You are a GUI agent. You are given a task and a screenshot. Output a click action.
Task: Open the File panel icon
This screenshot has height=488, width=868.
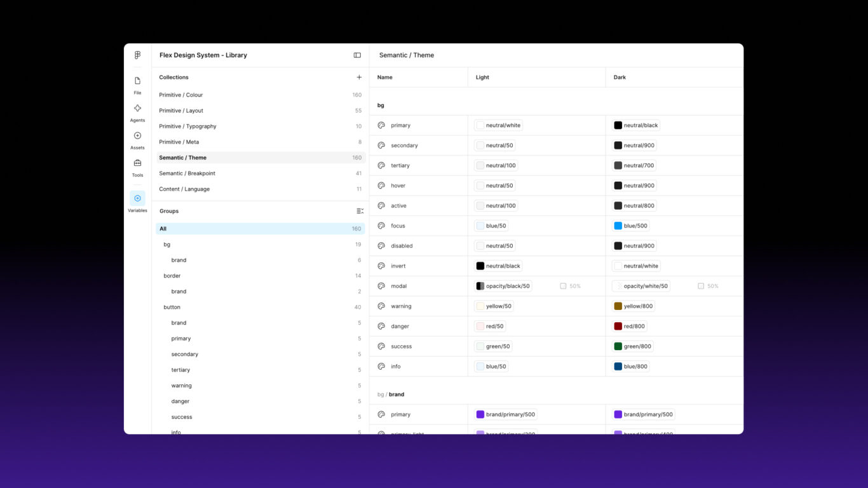137,81
